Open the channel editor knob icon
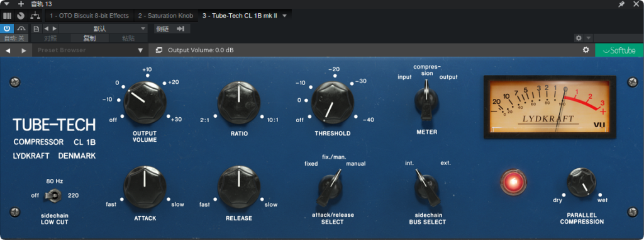Viewport: 644px width, 240px height. pyautogui.click(x=21, y=16)
